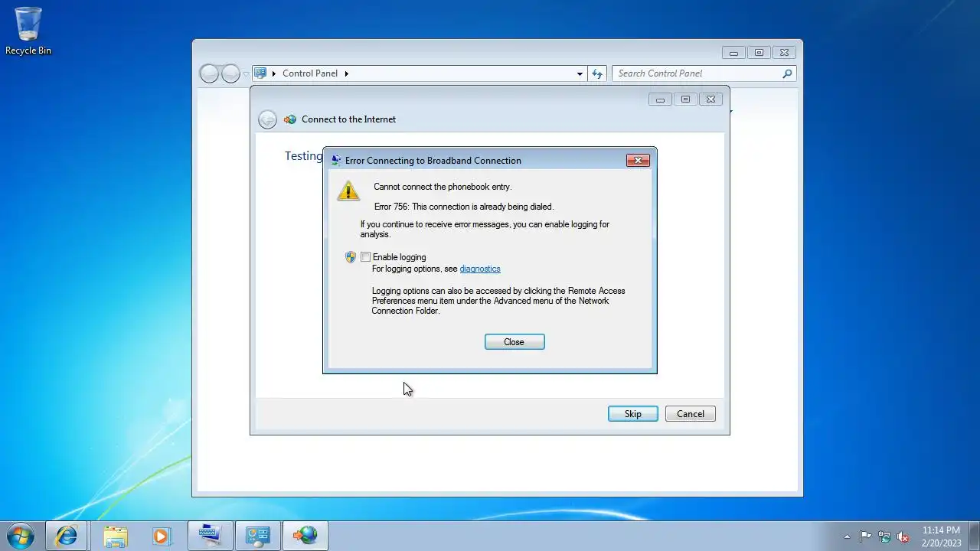Viewport: 980px width, 551px height.
Task: Close the Control Panel window
Action: pos(784,53)
